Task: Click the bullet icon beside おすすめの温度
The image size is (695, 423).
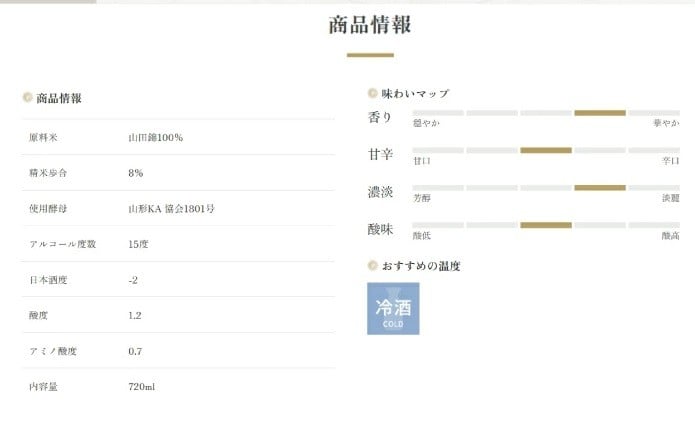Action: pos(372,266)
